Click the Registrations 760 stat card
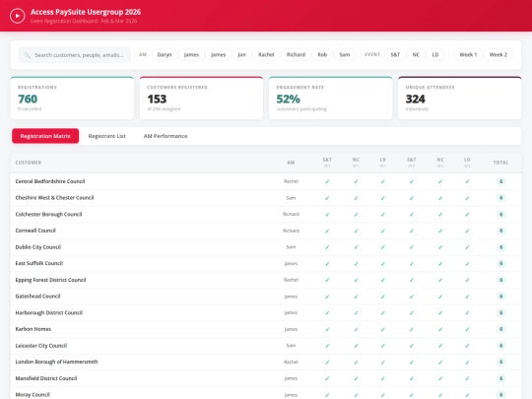 pyautogui.click(x=72, y=99)
